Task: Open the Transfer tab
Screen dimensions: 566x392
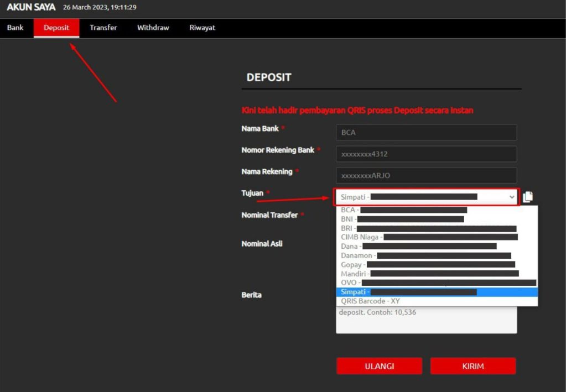Action: (x=103, y=28)
